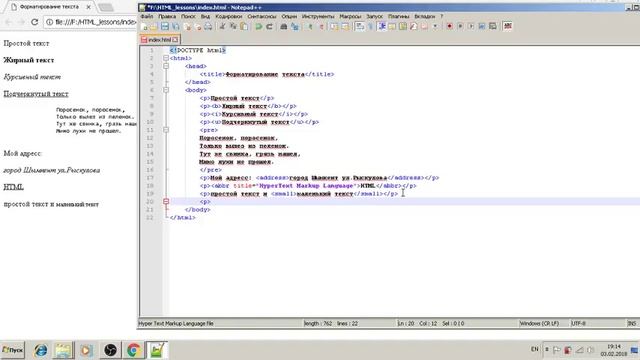Select the Форматирование текста browser tab
Viewport: 640px width, 360px height.
tap(50, 7)
